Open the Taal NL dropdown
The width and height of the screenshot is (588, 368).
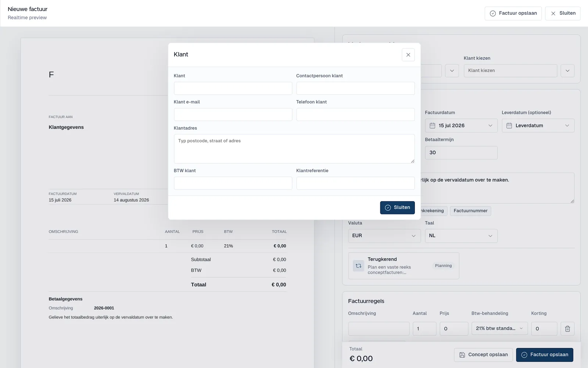click(x=461, y=236)
